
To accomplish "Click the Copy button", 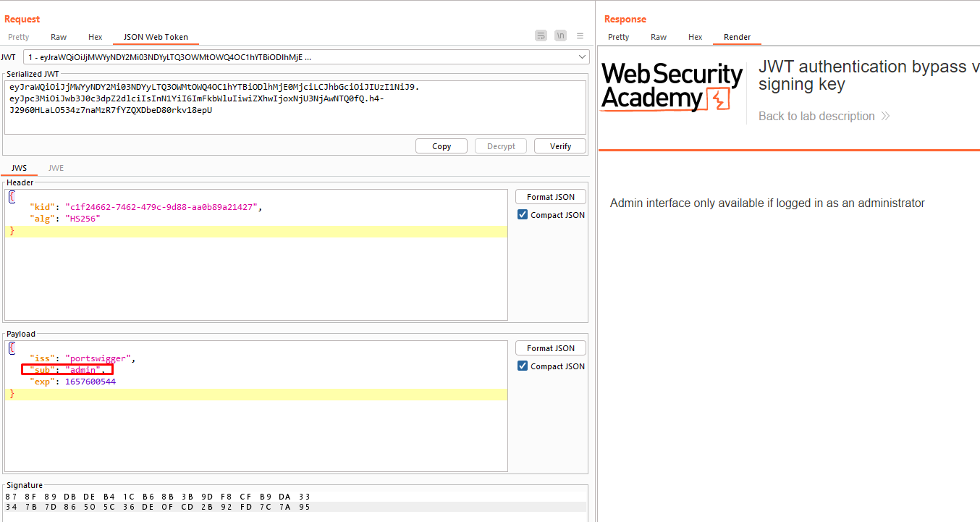I will (x=442, y=146).
